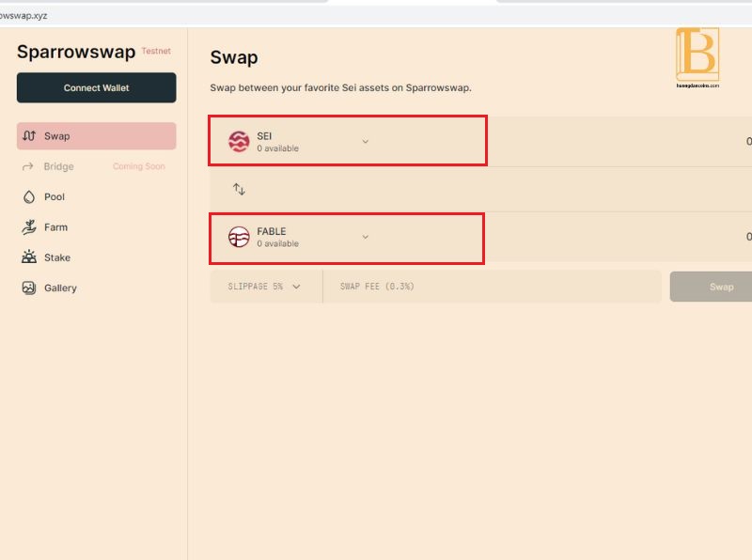The width and height of the screenshot is (752, 560).
Task: Click the Sparrowswap logo title
Action: point(76,52)
